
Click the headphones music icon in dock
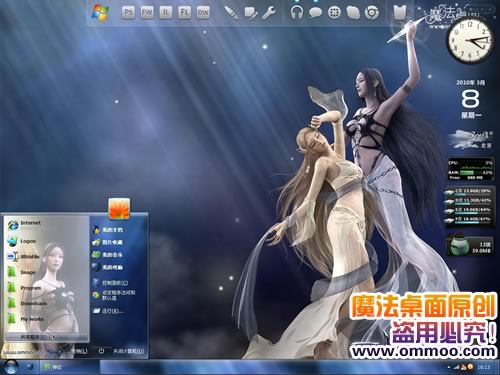tap(296, 13)
